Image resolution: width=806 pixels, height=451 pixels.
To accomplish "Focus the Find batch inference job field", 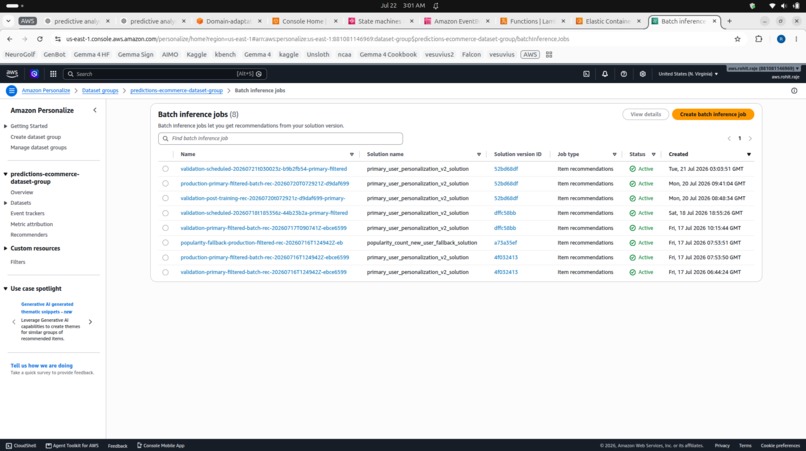I will tap(280, 138).
